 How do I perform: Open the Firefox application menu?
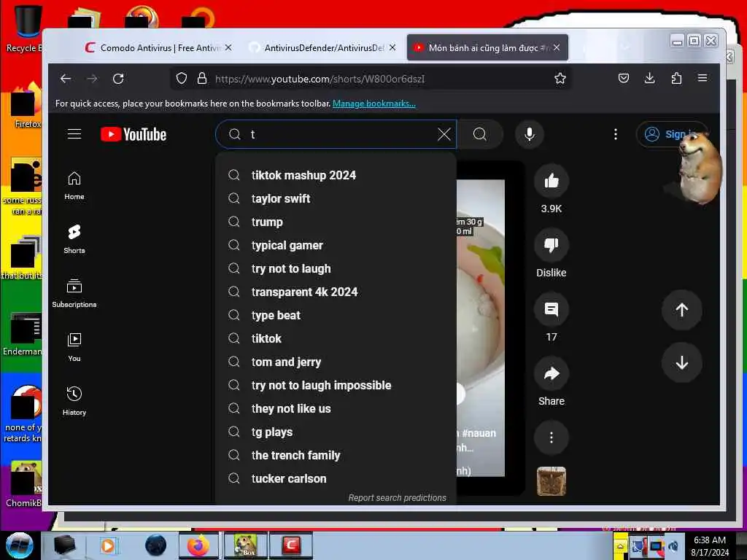pos(703,79)
